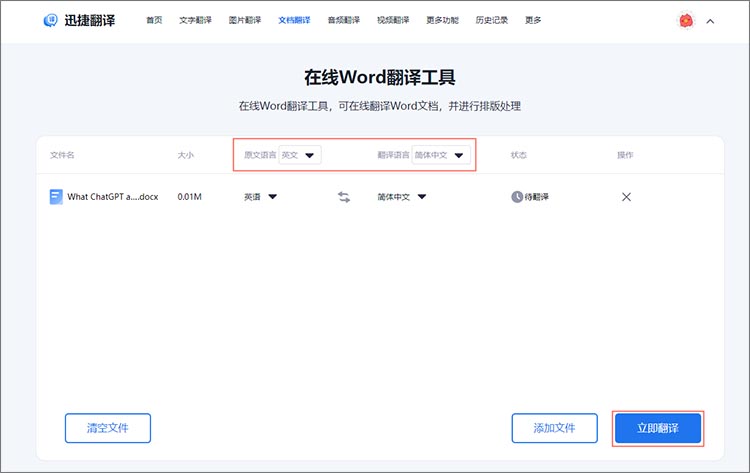The height and width of the screenshot is (473, 750).
Task: Expand the file row's 简体中文 target dropdown
Action: [402, 197]
